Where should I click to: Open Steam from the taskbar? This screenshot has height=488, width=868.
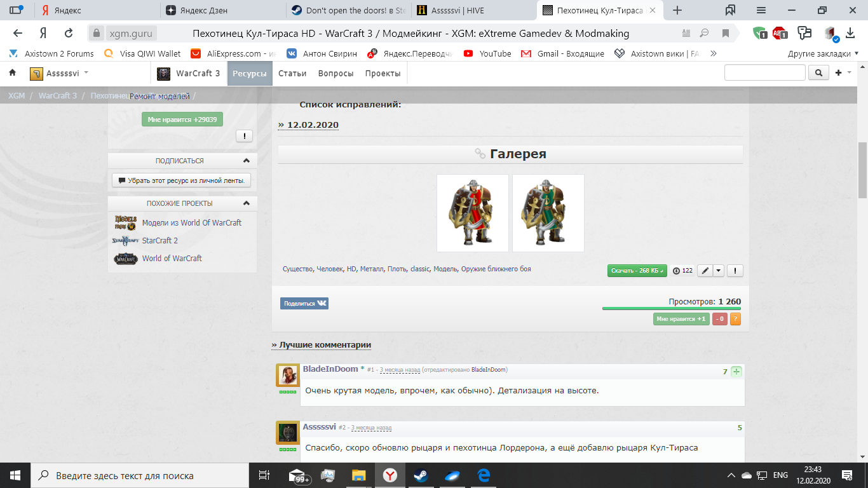(x=421, y=475)
